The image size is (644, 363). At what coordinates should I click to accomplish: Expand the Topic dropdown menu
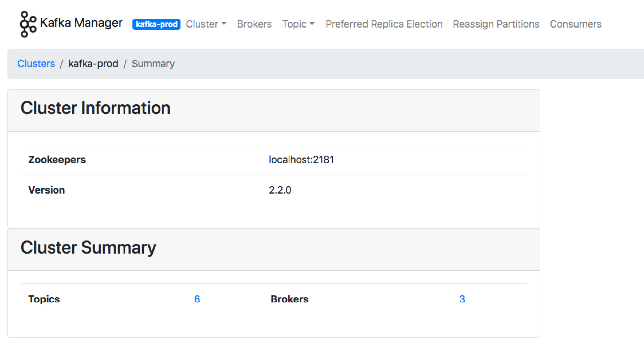298,24
